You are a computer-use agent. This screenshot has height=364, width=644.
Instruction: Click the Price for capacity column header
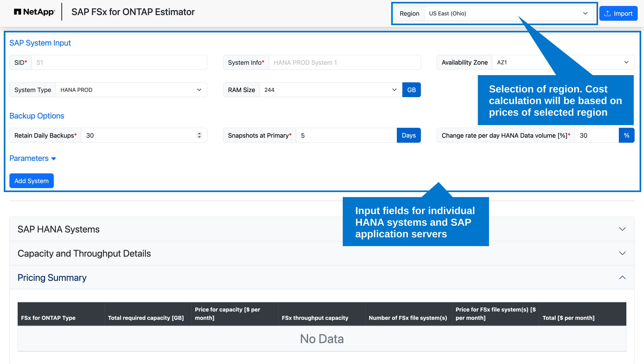click(235, 314)
